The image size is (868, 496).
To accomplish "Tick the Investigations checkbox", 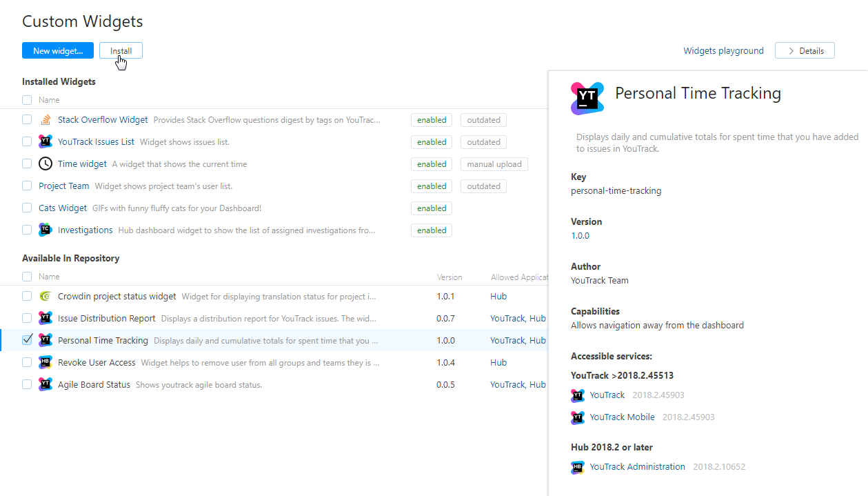I will tap(27, 230).
